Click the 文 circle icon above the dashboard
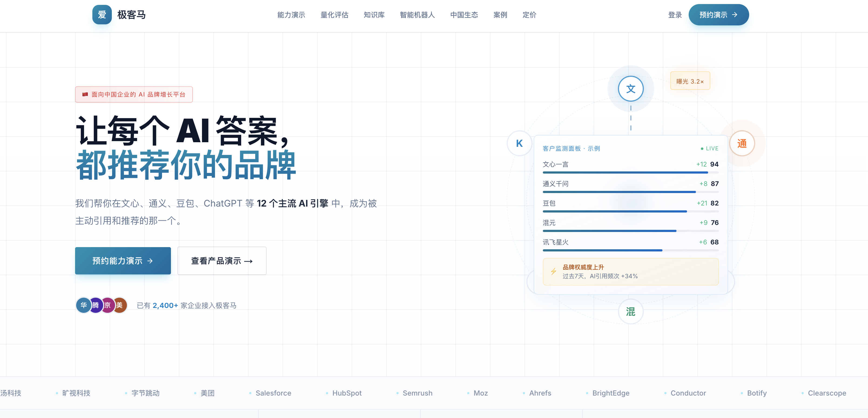 630,89
